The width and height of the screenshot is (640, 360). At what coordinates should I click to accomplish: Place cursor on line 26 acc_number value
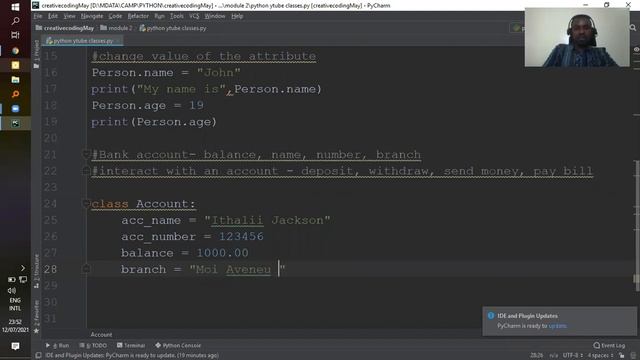tap(241, 236)
